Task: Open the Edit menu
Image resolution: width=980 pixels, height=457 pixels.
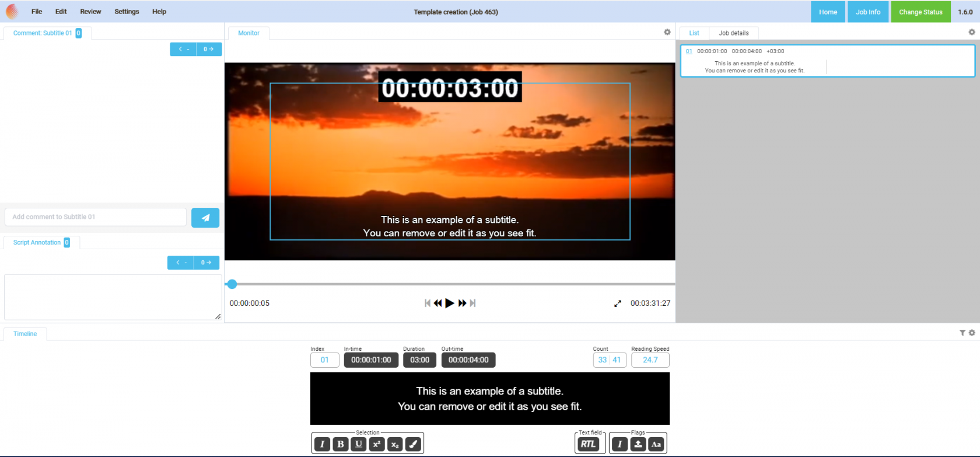Action: [61, 12]
